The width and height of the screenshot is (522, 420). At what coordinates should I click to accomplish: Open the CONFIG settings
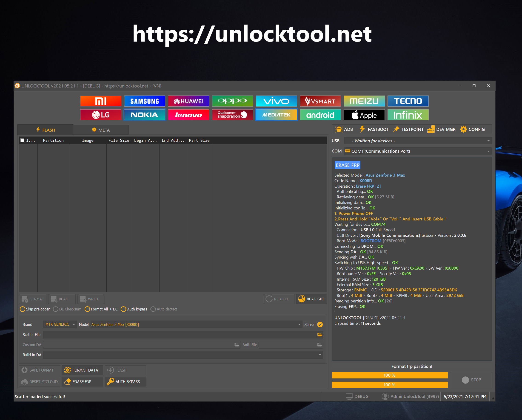(x=472, y=130)
